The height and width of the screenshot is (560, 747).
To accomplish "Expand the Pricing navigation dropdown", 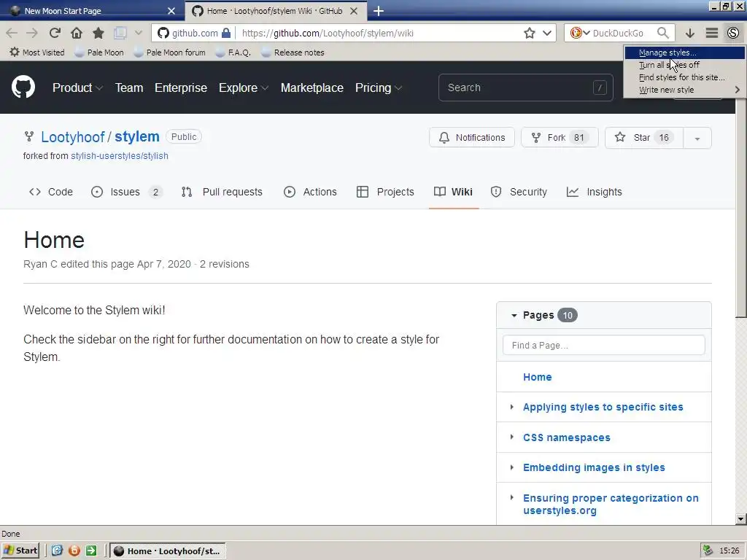I will [x=379, y=87].
